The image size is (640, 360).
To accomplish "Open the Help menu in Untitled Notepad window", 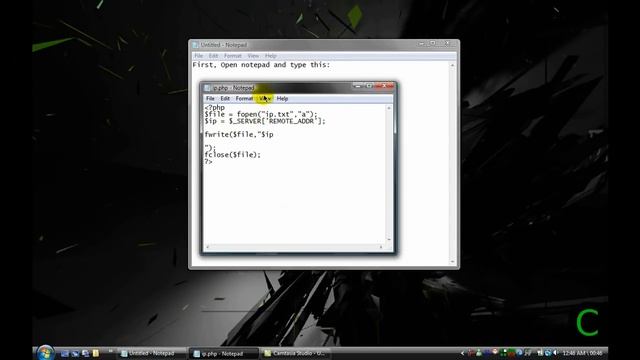I will (271, 56).
